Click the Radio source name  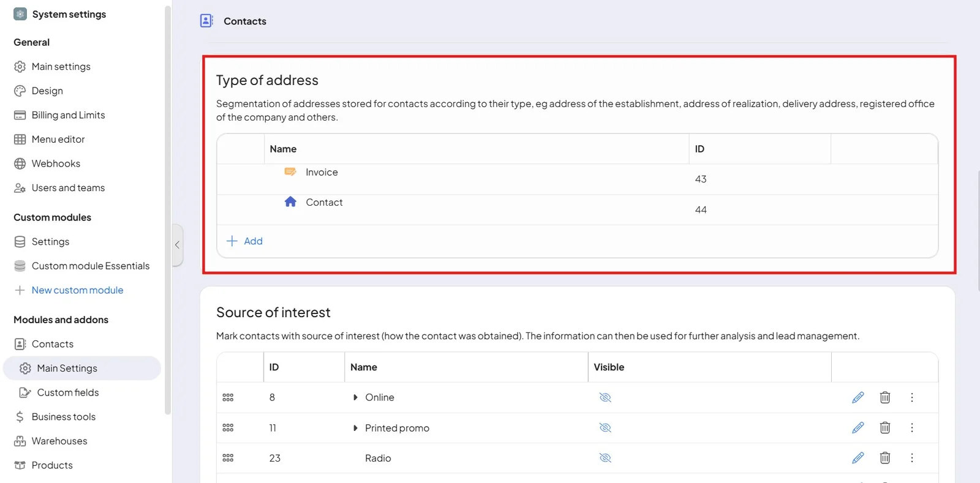pyautogui.click(x=378, y=458)
